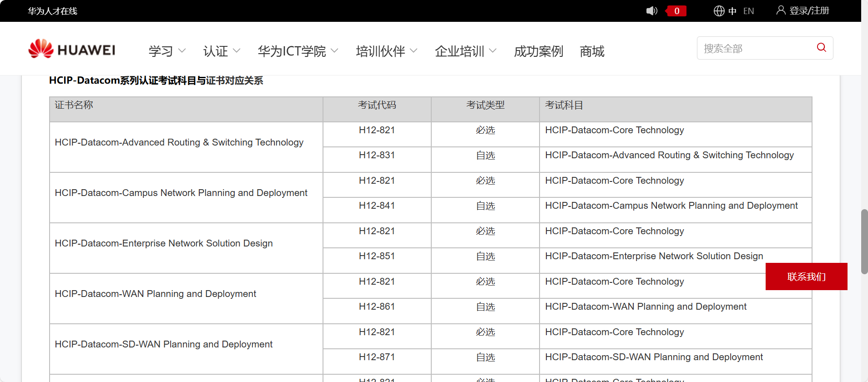Open the 成功案例 navigation item

coord(539,51)
